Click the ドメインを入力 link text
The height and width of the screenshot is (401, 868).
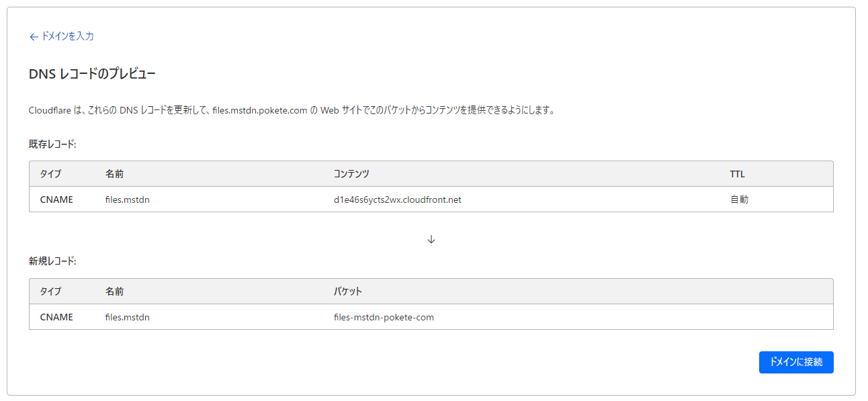pyautogui.click(x=68, y=36)
